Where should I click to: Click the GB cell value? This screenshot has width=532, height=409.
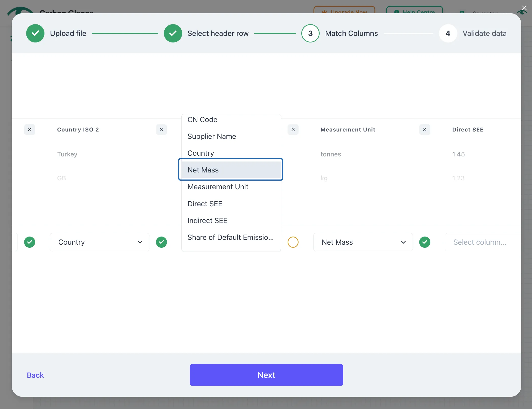(x=61, y=178)
